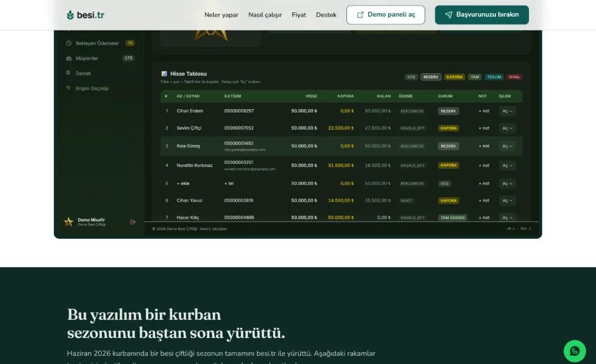Click the badge 73 next to Bekleyen Ödemeler
The image size is (596, 364).
(130, 43)
